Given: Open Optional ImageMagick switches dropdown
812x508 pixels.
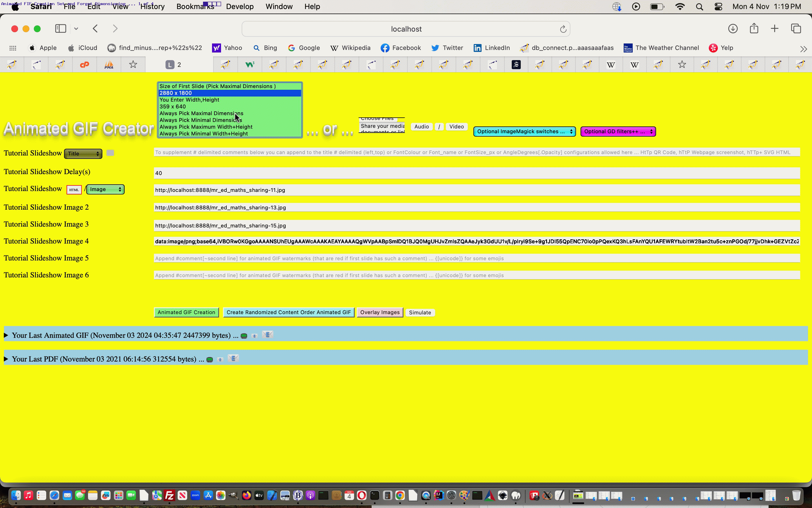Looking at the screenshot, I should [x=524, y=131].
